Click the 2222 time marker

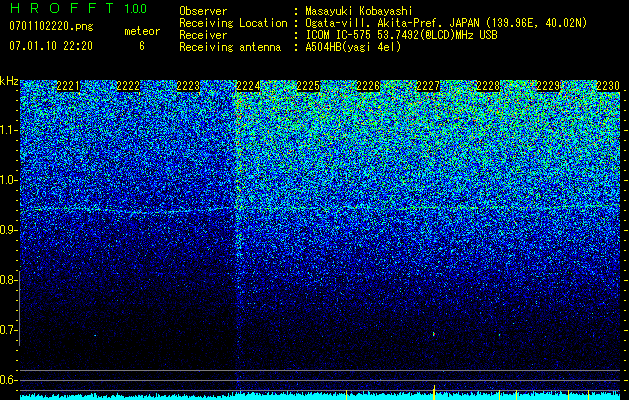[x=128, y=86]
